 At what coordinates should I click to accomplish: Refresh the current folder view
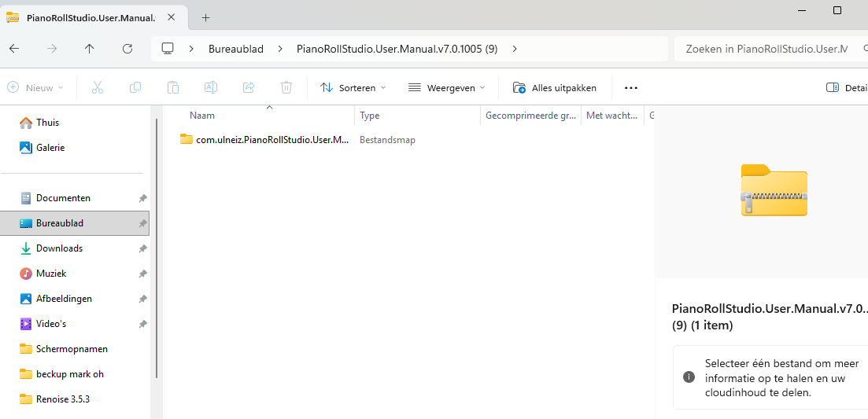point(127,49)
